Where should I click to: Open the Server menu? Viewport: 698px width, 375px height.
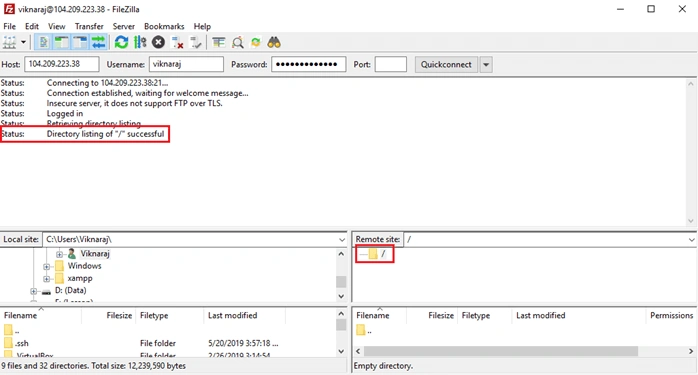click(x=123, y=26)
